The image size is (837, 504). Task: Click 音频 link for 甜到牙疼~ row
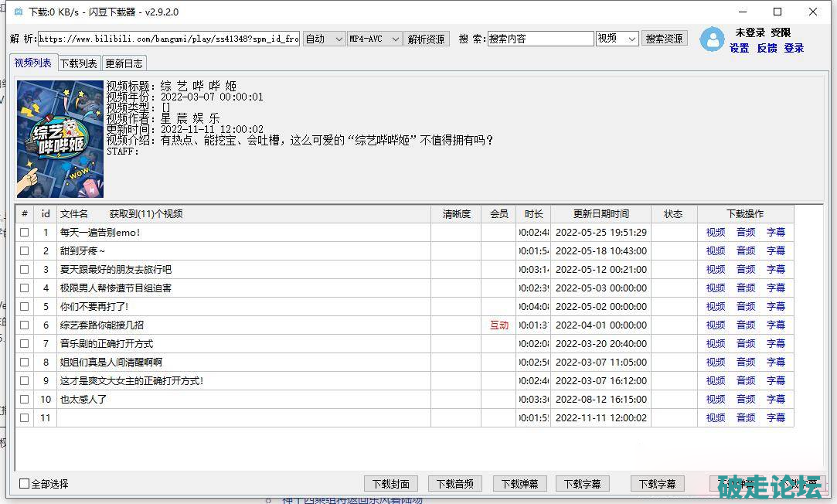(x=746, y=251)
